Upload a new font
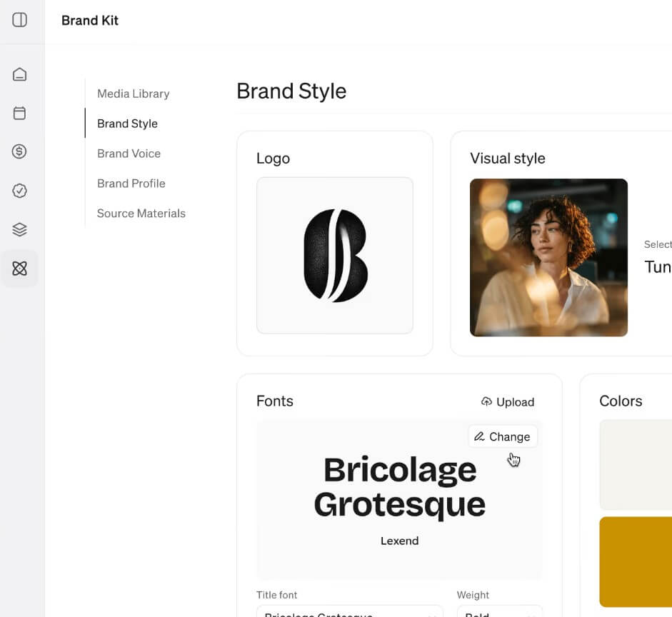Screen dimensions: 672x617 [508, 402]
